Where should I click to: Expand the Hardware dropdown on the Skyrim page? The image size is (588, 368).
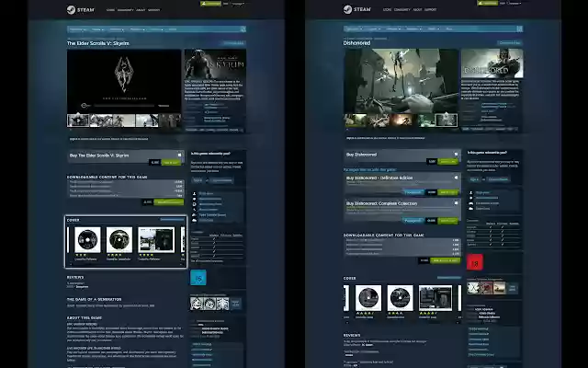point(136,29)
